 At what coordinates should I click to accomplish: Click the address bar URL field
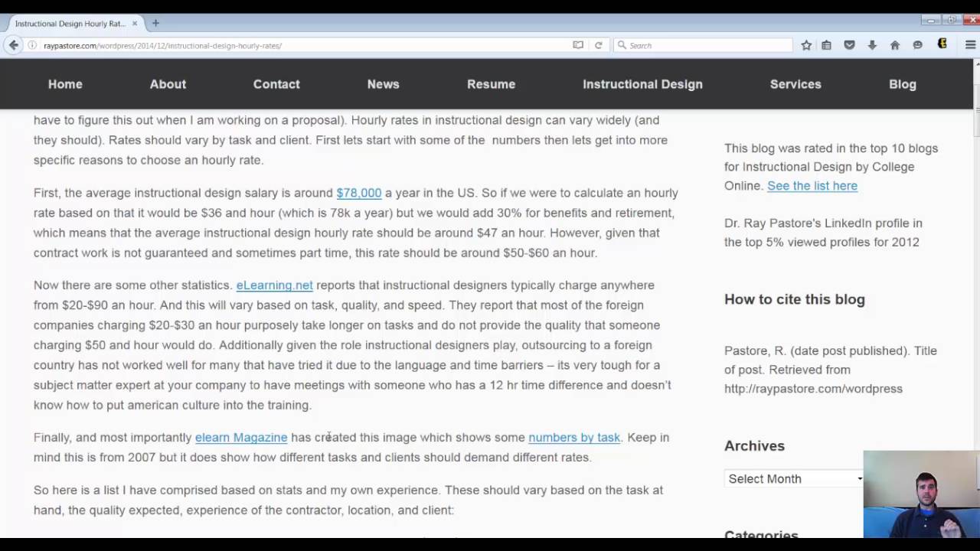(x=306, y=46)
